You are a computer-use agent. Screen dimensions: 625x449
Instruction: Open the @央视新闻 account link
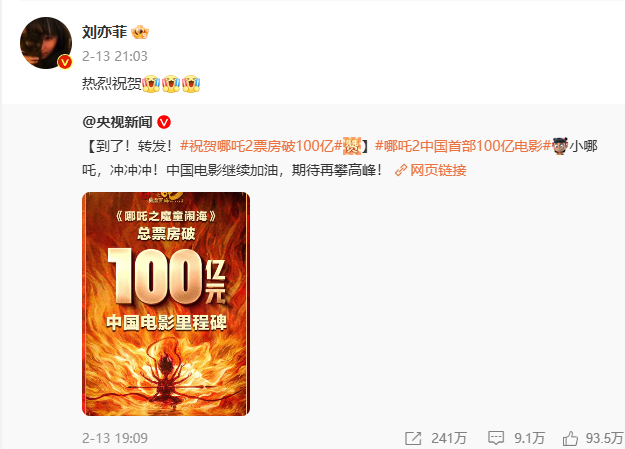(117, 122)
